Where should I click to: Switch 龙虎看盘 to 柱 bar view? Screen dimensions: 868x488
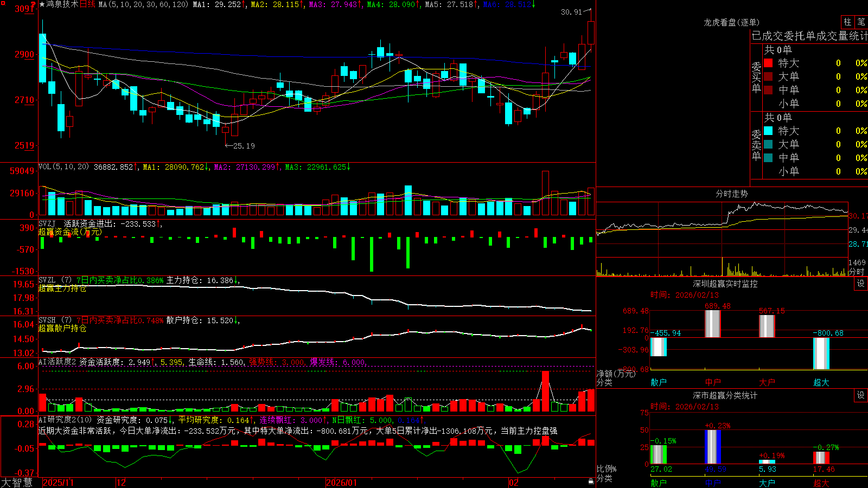click(x=847, y=22)
